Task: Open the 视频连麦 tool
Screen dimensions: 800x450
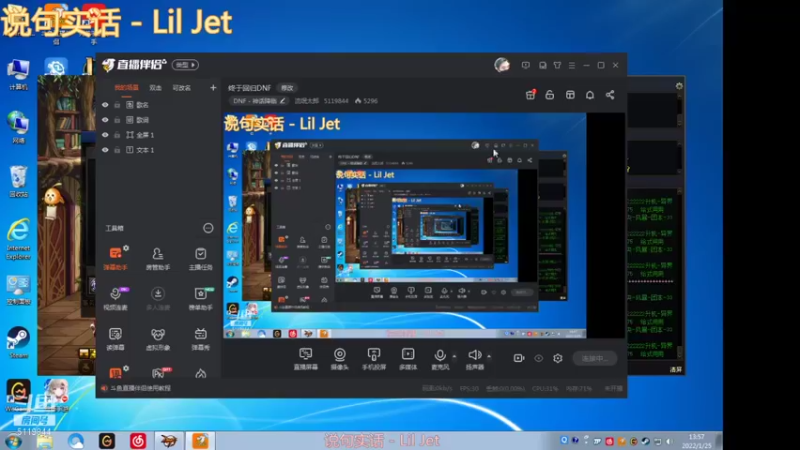Action: click(x=115, y=298)
